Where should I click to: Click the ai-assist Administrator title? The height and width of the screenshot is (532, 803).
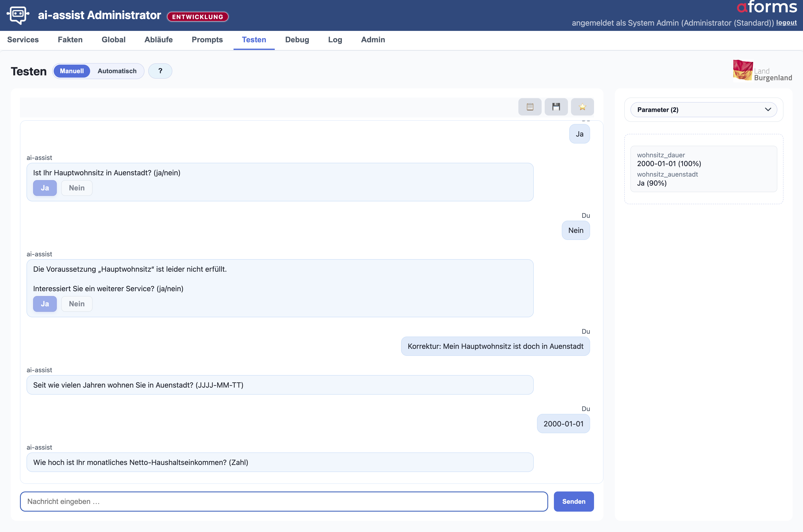99,15
